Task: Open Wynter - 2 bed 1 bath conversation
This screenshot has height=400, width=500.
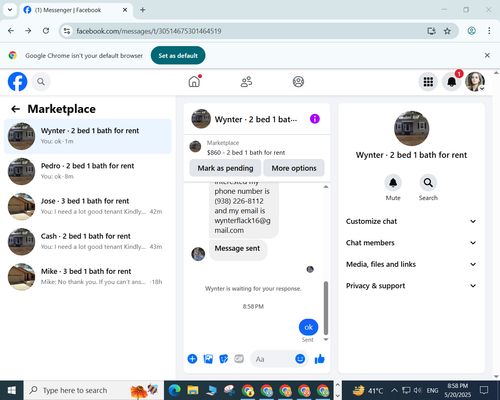Action: 88,136
